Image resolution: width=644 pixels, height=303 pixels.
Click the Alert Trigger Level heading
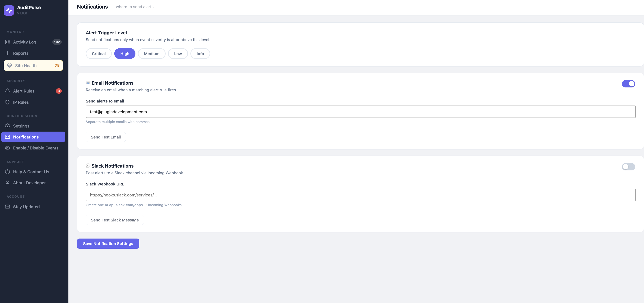pos(106,33)
